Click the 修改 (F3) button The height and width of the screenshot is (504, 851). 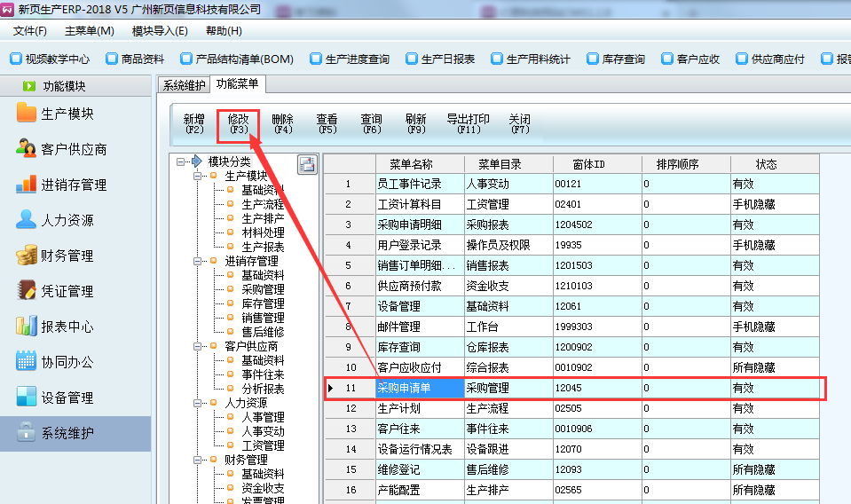click(239, 123)
